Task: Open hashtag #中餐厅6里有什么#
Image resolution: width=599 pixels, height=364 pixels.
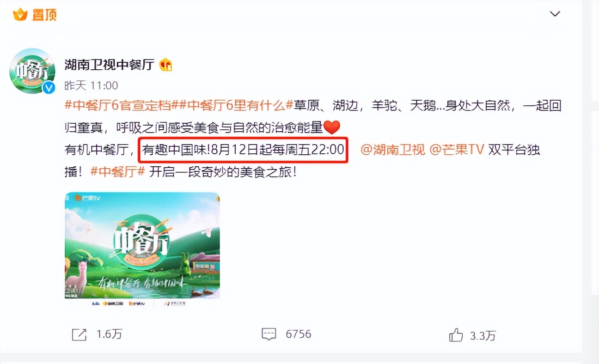Action: coord(233,106)
